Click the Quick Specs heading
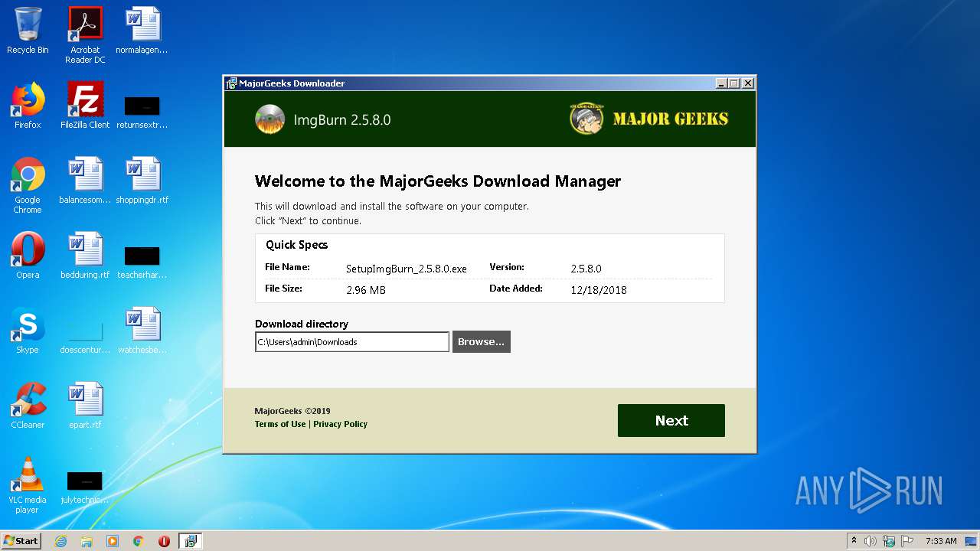This screenshot has height=551, width=980. tap(297, 245)
